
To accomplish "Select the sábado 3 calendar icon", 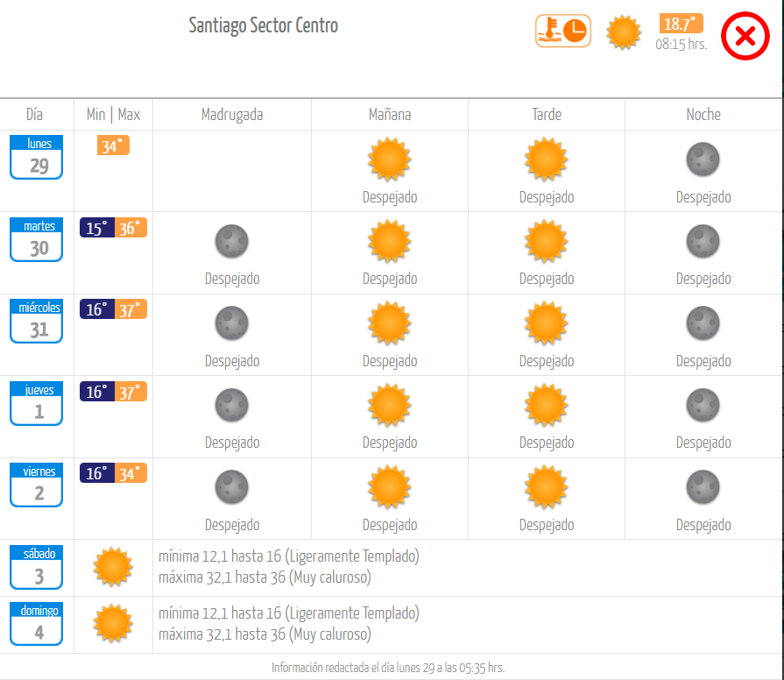I will click(x=37, y=568).
